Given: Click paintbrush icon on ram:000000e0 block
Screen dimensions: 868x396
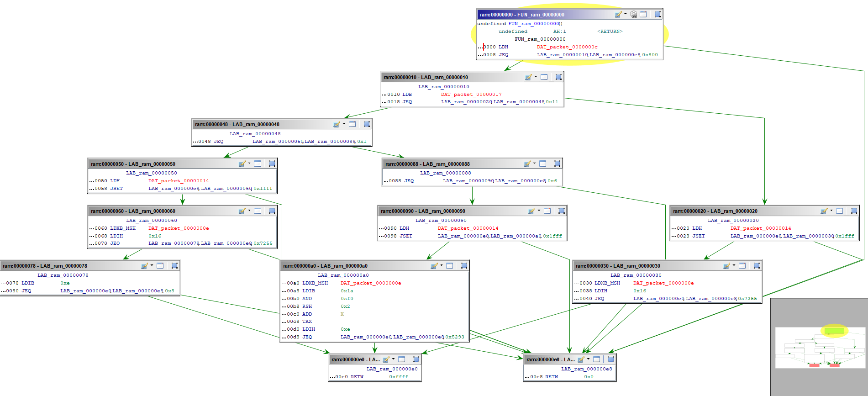Looking at the screenshot, I should (x=386, y=359).
